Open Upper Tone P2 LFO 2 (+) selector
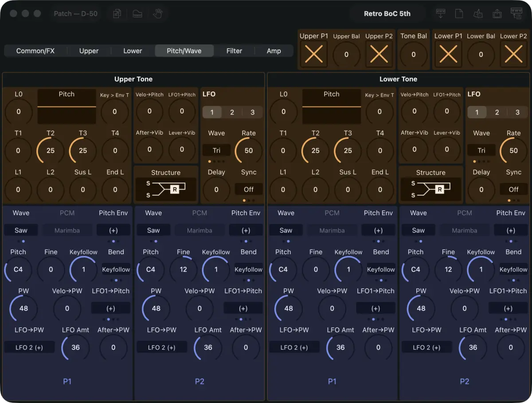 162,347
